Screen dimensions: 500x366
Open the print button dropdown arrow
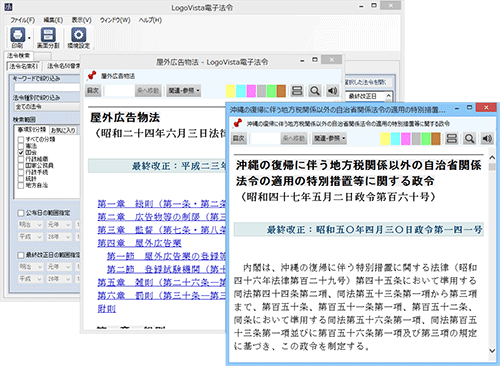tap(29, 38)
